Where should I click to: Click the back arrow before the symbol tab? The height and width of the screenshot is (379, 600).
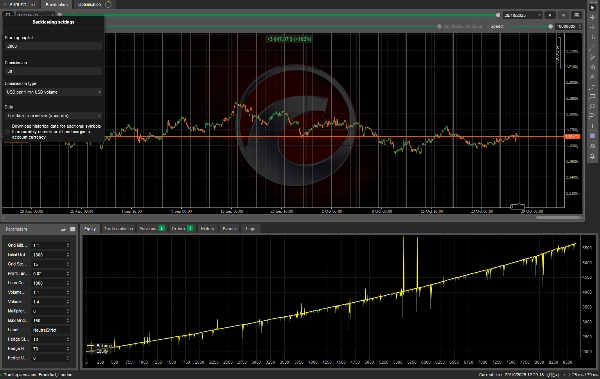tap(5, 5)
